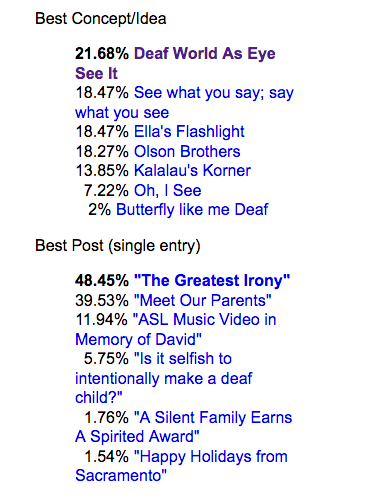
Task: Click the 48.45% top result percentage
Action: 102,281
